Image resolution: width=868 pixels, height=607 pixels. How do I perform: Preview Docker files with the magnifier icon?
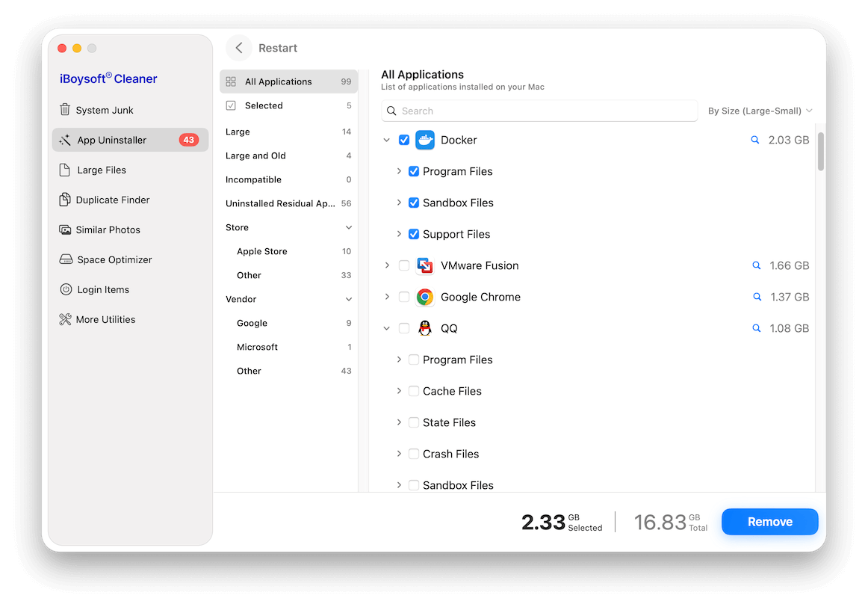(x=756, y=140)
